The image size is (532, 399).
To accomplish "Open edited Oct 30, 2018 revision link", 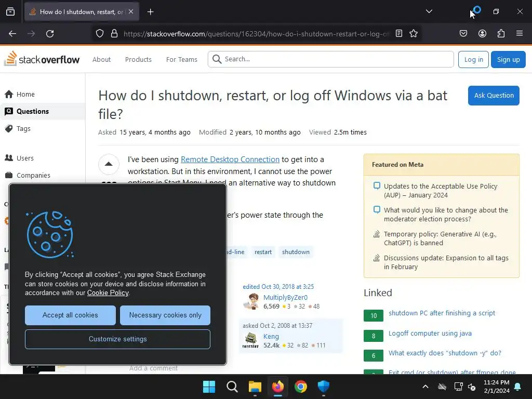I will [278, 287].
